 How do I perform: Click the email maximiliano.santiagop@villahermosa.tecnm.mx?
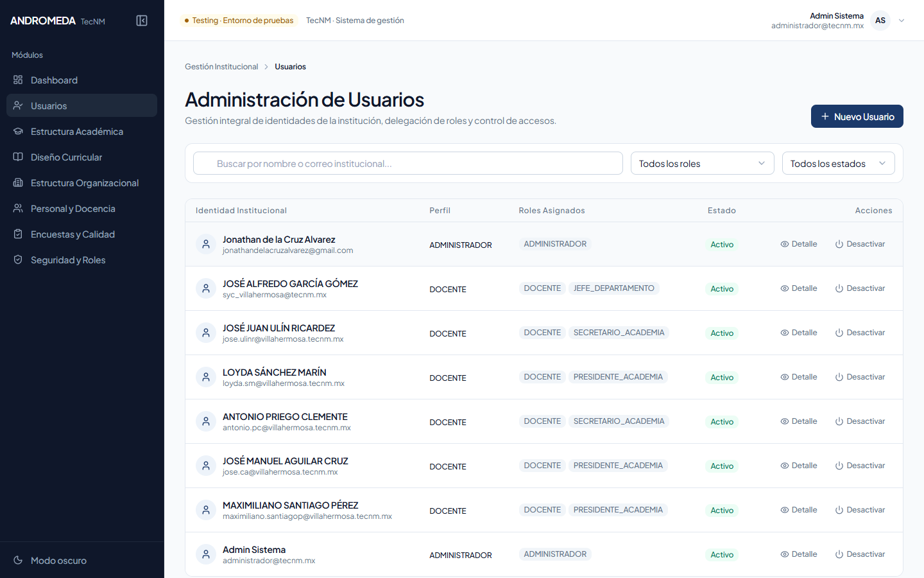(x=307, y=516)
